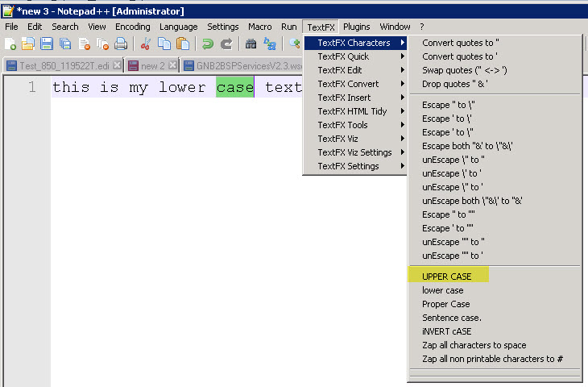
Task: Click the Zoom in magnifier icon
Action: coord(295,44)
